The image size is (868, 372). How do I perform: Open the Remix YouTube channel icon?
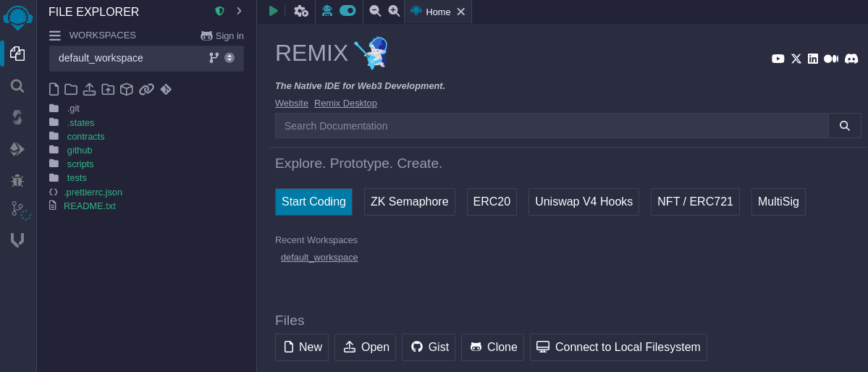click(778, 59)
